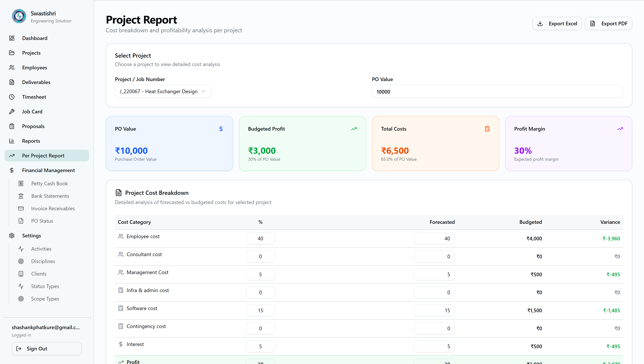Click the Timesheet clock icon

tap(12, 97)
